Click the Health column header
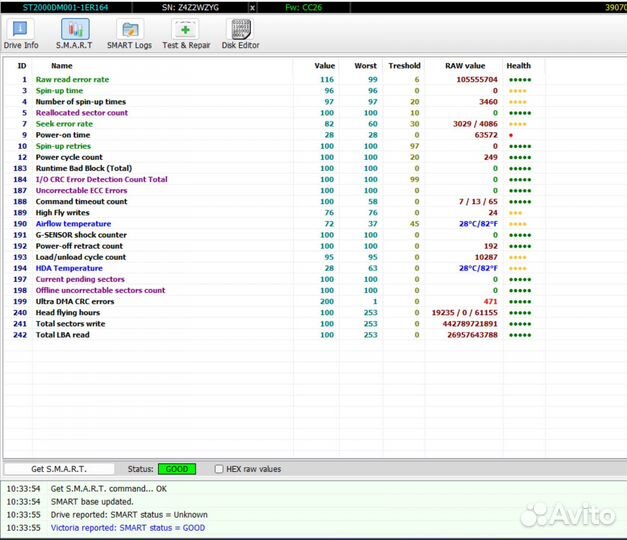The image size is (627, 540). coord(518,66)
